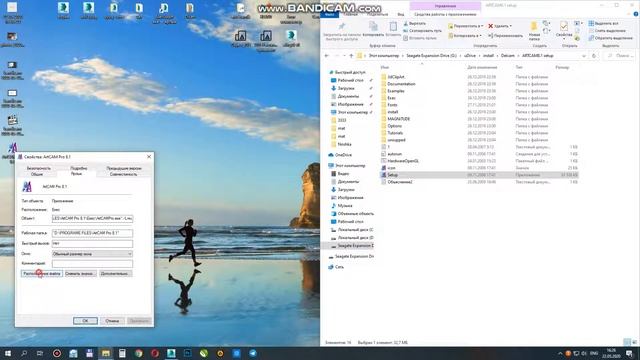Click the Explorer search box
640x360 pixels.
(619, 56)
